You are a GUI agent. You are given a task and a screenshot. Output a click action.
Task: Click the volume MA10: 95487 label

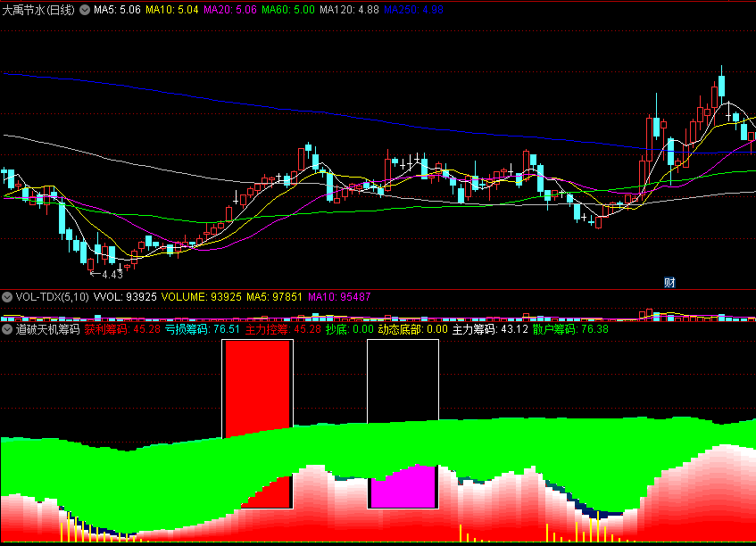coord(339,297)
